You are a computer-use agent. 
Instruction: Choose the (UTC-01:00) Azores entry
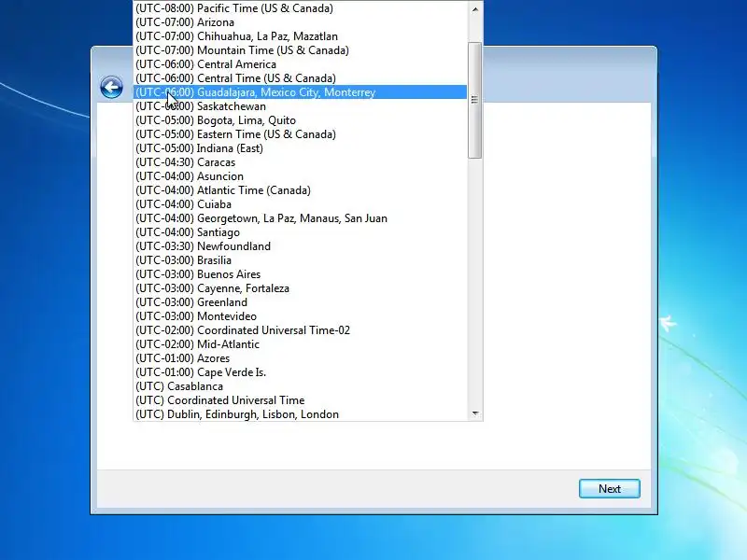click(x=300, y=358)
